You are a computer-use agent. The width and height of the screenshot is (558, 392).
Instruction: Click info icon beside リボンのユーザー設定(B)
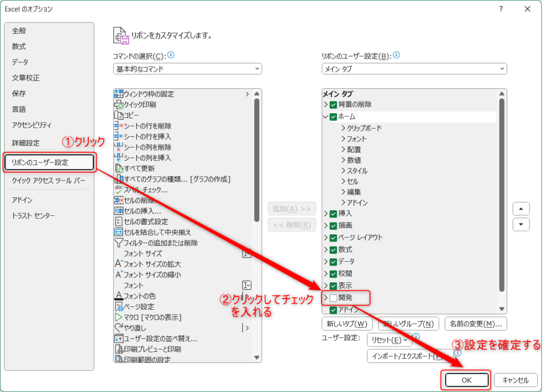click(x=397, y=55)
